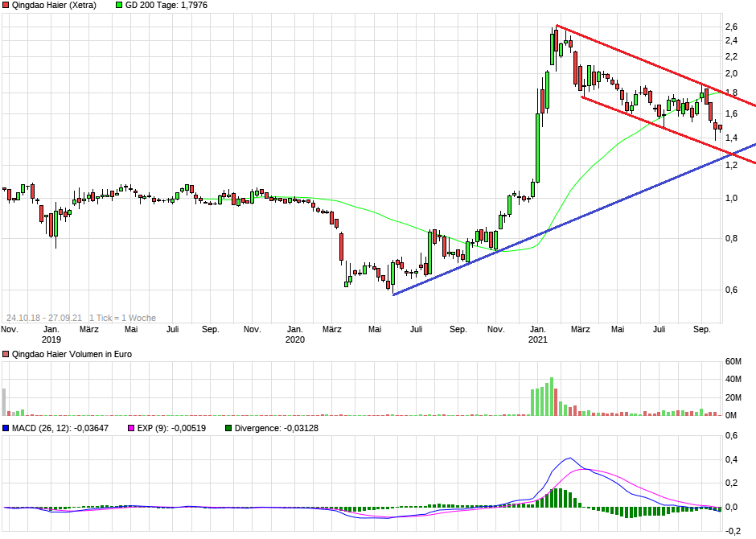This screenshot has width=756, height=539.
Task: Click the 2020 year marker on time axis
Action: 295,340
